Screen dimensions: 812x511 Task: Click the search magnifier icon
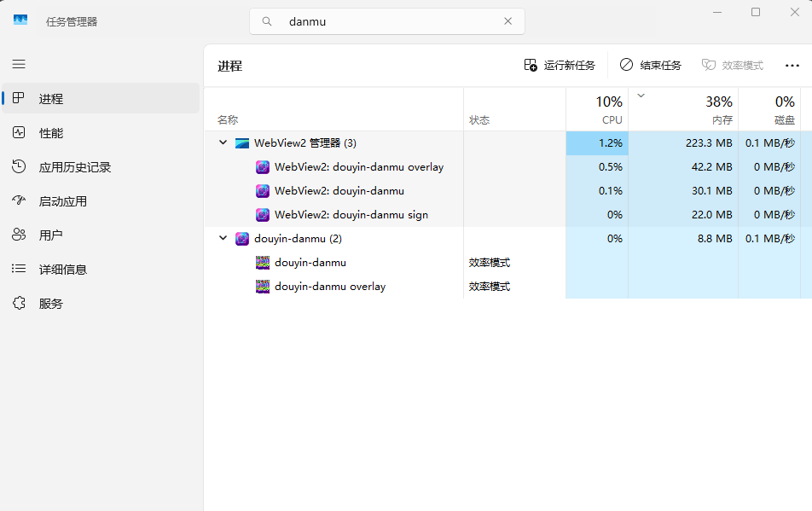pyautogui.click(x=267, y=21)
